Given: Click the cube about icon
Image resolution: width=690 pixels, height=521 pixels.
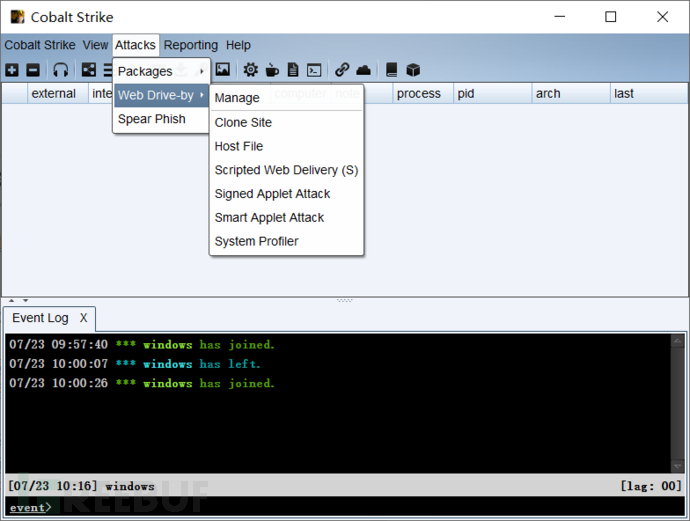Looking at the screenshot, I should pyautogui.click(x=413, y=70).
